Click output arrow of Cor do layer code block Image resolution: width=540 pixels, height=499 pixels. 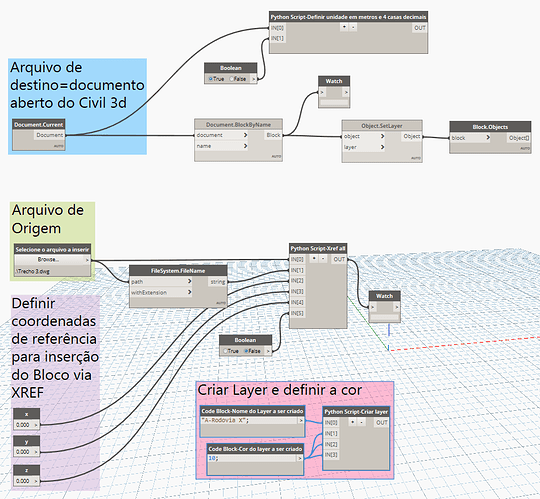(300, 458)
